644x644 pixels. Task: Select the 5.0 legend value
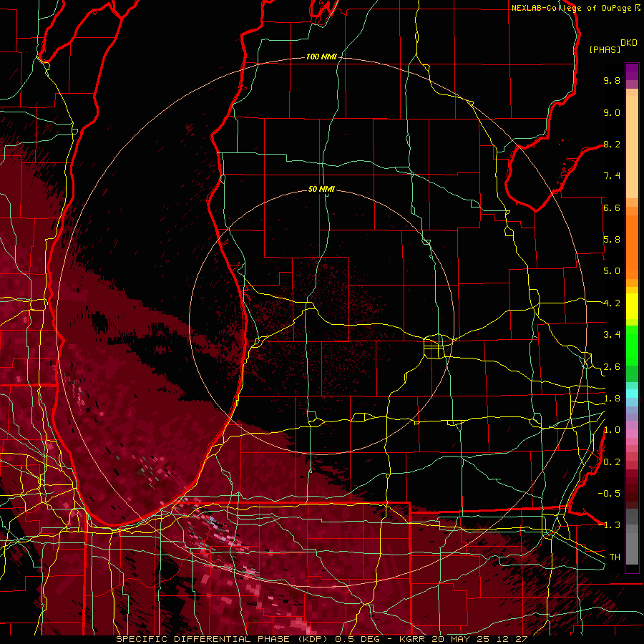pyautogui.click(x=612, y=271)
